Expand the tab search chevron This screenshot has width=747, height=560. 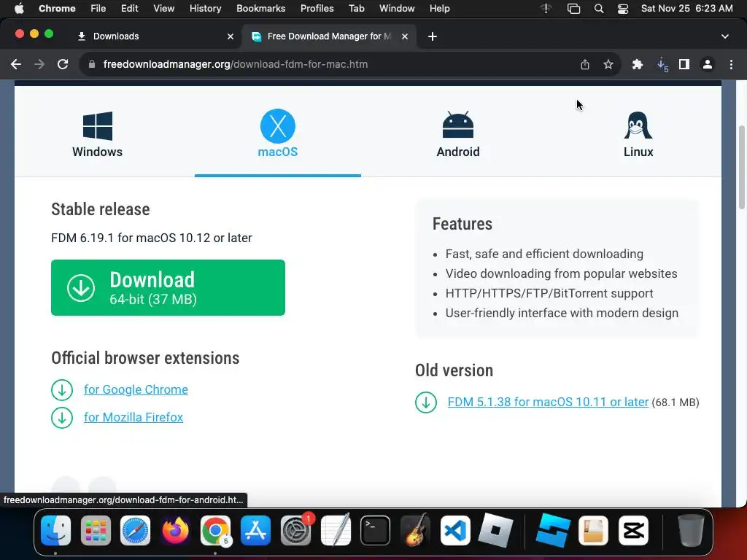click(725, 36)
